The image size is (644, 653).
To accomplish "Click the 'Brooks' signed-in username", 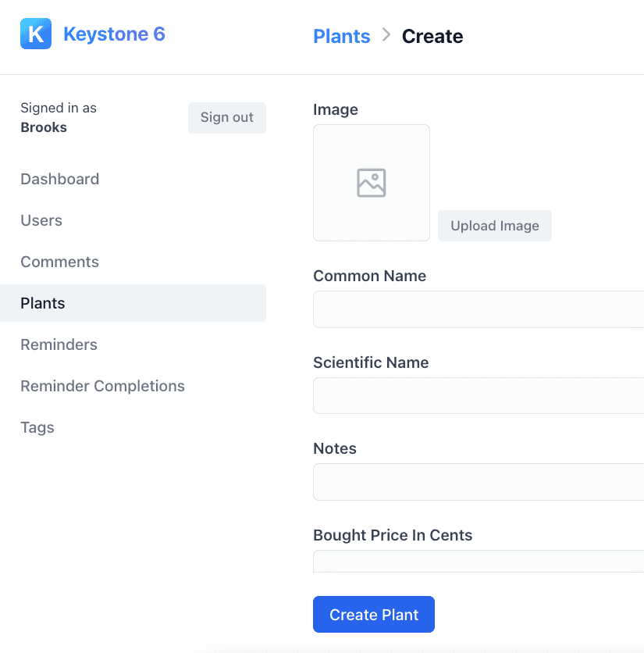I will (44, 127).
